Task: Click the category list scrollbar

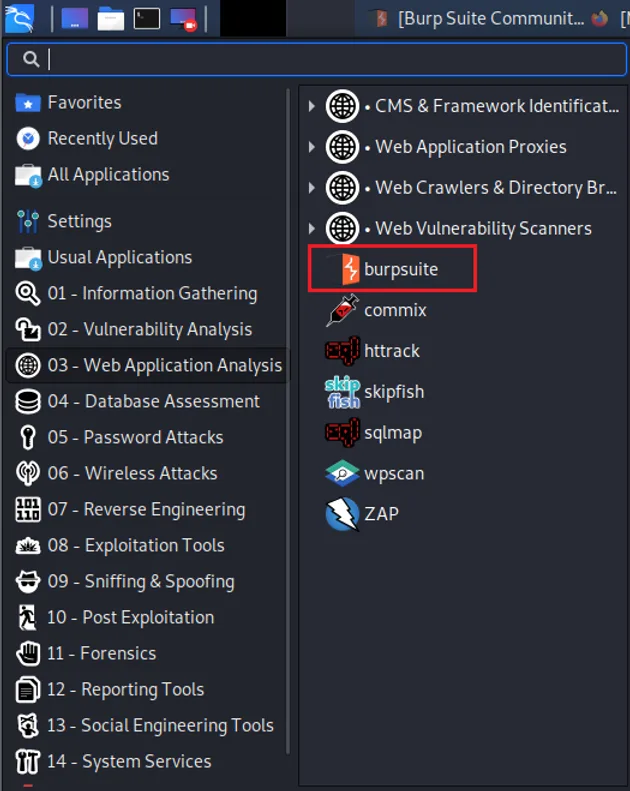Action: pos(288,421)
